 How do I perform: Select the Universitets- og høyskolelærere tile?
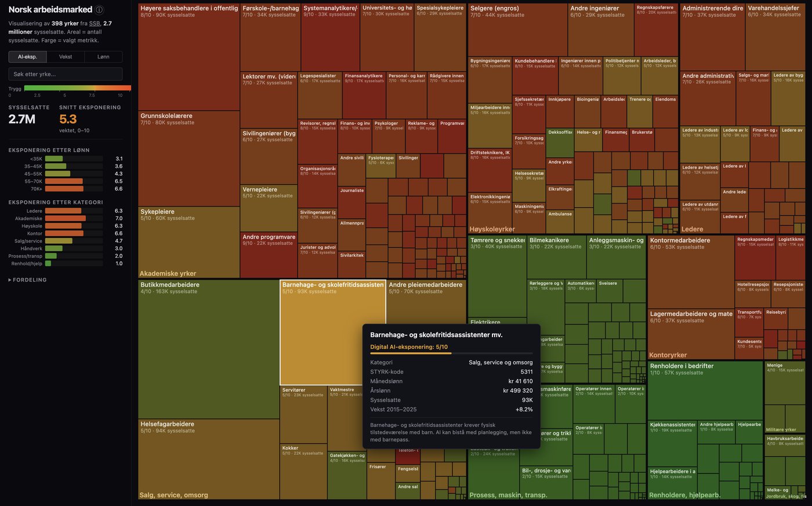pos(387,38)
